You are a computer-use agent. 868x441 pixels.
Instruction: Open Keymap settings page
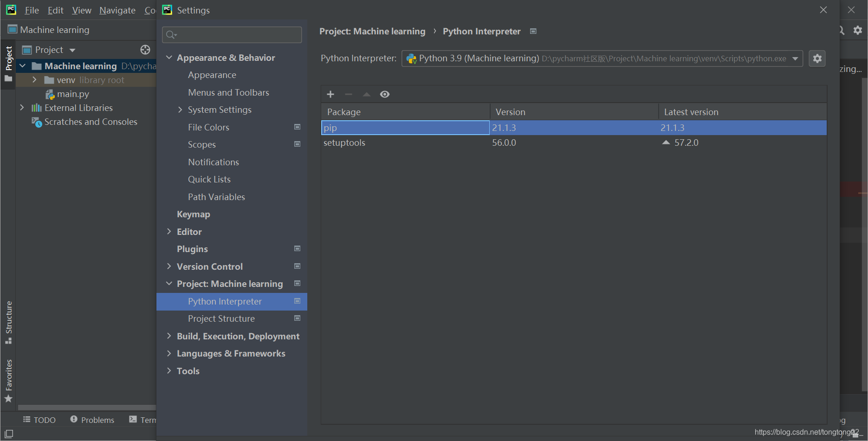[194, 214]
